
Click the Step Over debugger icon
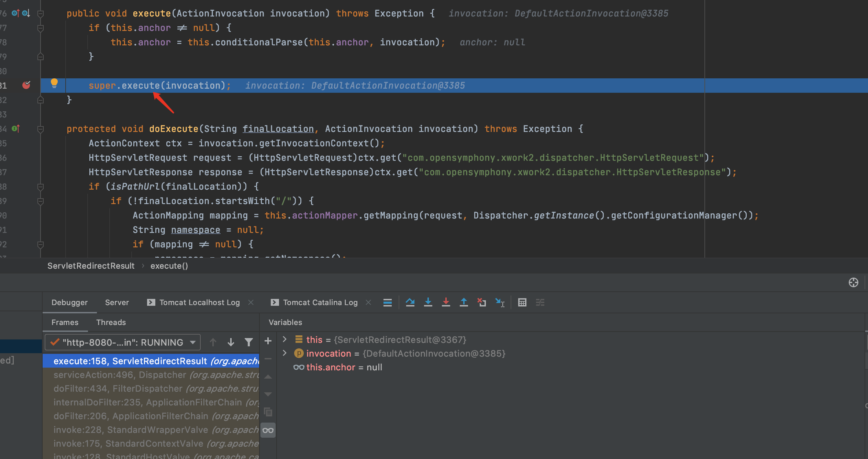coord(410,302)
